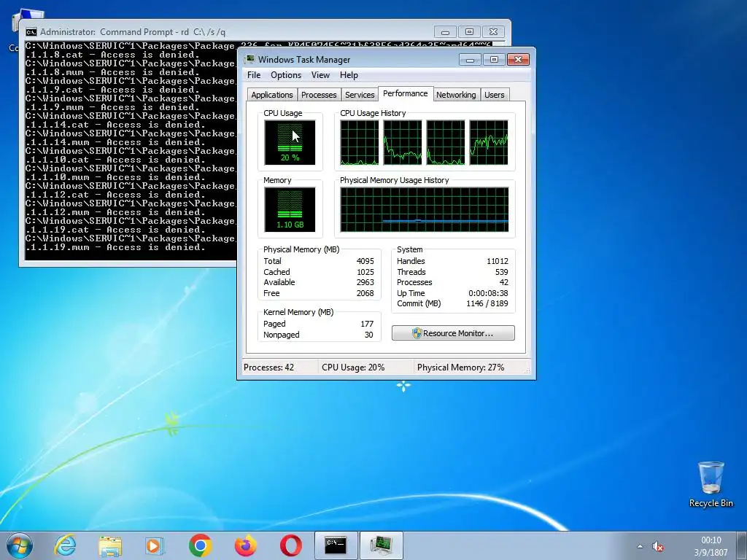This screenshot has width=747, height=560.
Task: Open the Help menu in Task Manager
Action: (x=349, y=75)
